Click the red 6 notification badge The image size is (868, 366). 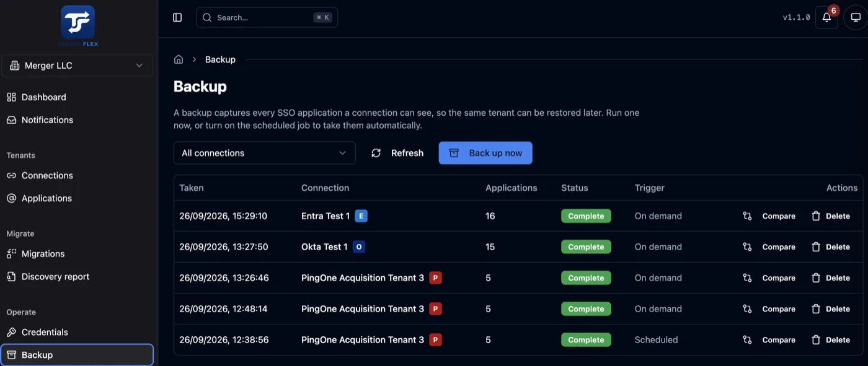pos(833,11)
